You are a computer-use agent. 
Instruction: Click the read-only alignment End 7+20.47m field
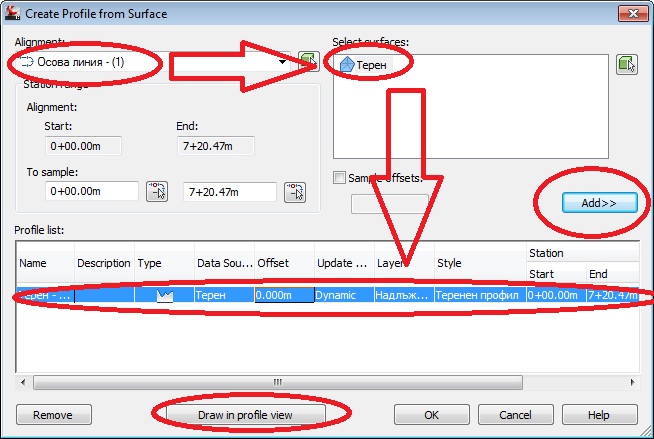[x=216, y=146]
